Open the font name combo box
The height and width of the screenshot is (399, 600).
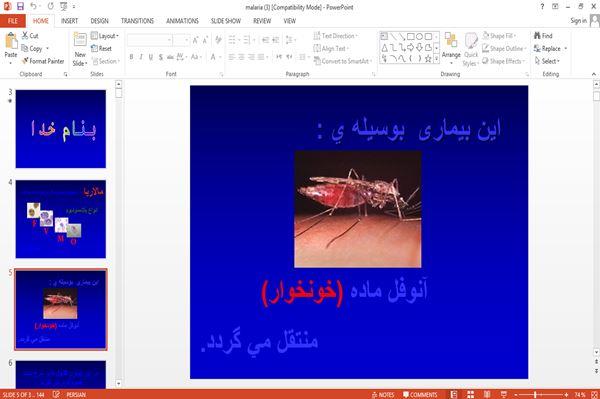[150, 40]
